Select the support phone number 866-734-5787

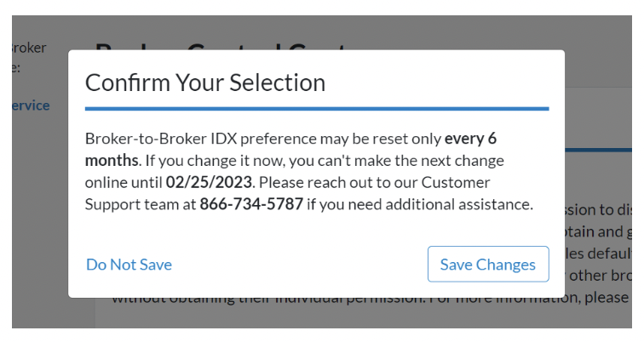pos(251,204)
